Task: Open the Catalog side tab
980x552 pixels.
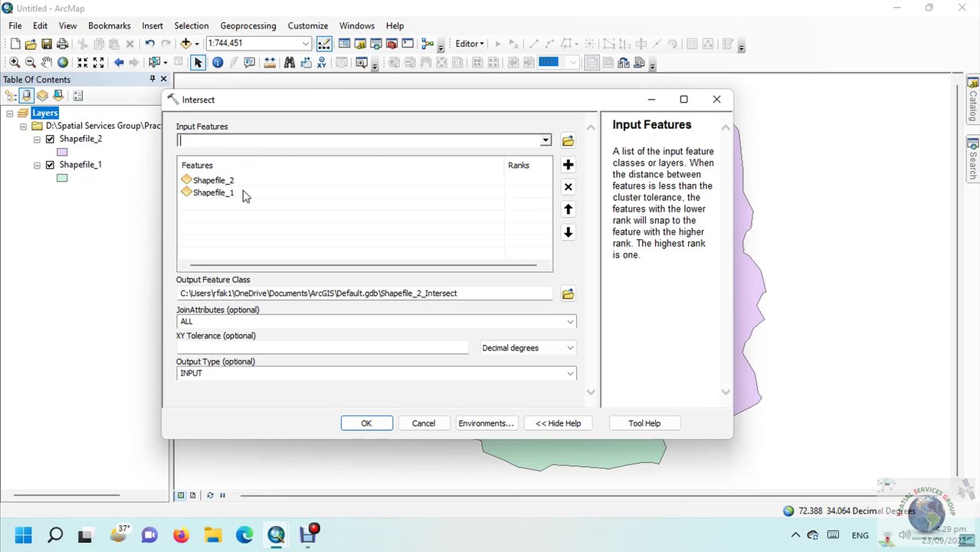Action: click(x=973, y=100)
